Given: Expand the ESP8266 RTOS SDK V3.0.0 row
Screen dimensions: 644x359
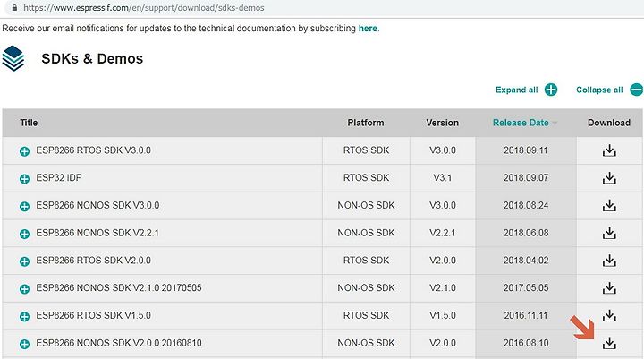Looking at the screenshot, I should click(x=25, y=151).
